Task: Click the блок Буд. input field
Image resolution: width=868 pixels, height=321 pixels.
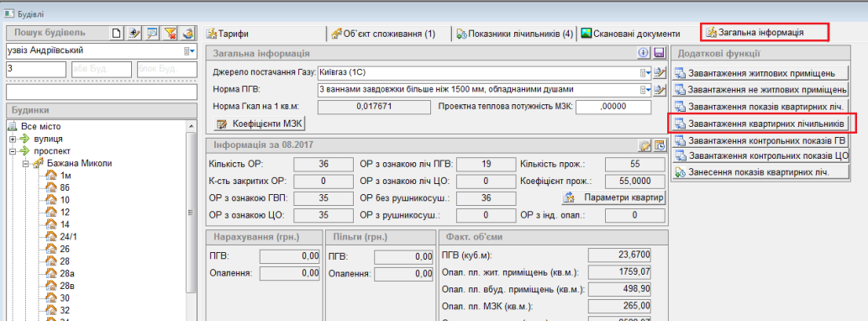Action: point(167,69)
